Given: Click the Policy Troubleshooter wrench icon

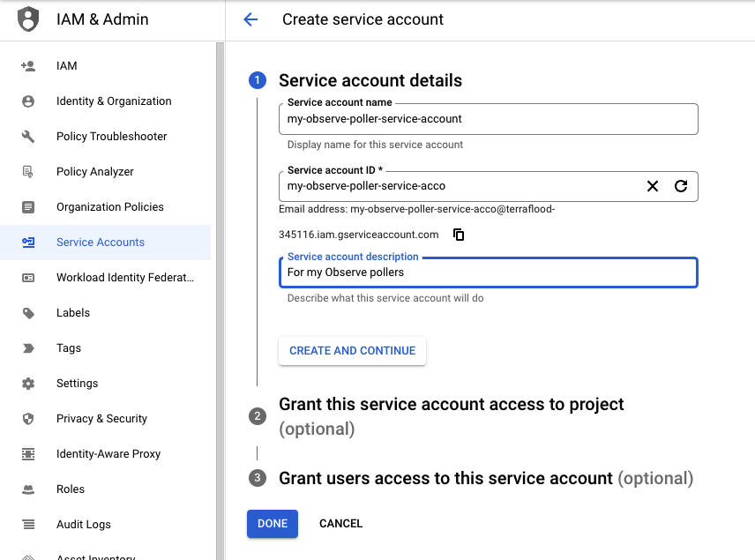Looking at the screenshot, I should (x=28, y=137).
